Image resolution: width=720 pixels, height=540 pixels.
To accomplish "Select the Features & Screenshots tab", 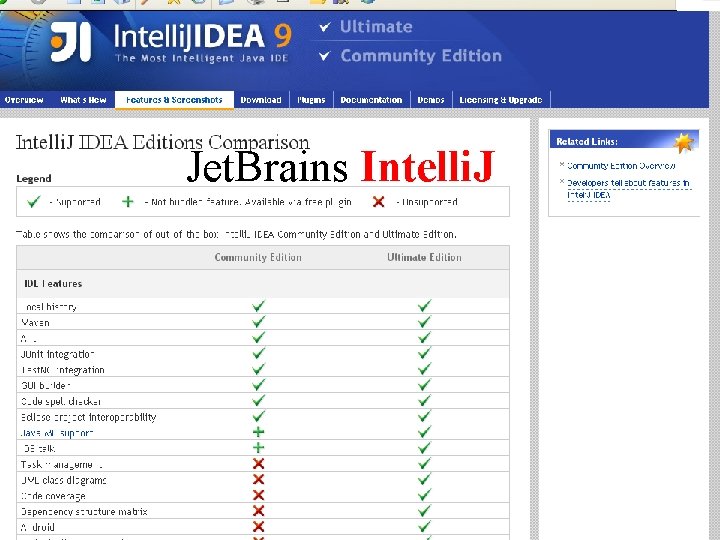I will pos(174,100).
